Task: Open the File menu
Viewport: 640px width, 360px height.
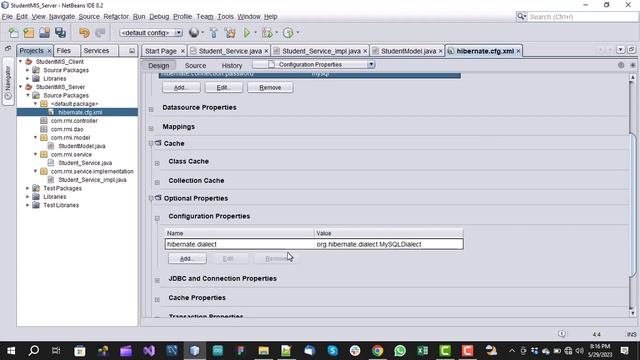Action: [7, 17]
